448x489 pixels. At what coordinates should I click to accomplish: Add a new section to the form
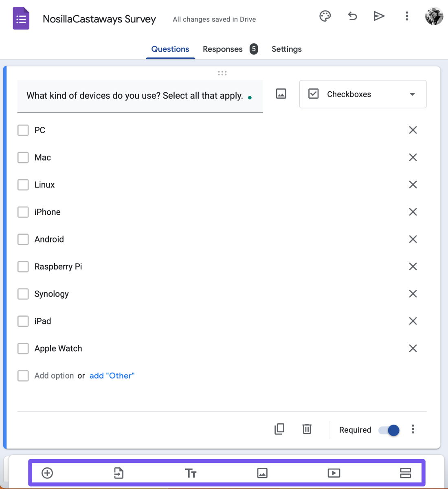[406, 473]
